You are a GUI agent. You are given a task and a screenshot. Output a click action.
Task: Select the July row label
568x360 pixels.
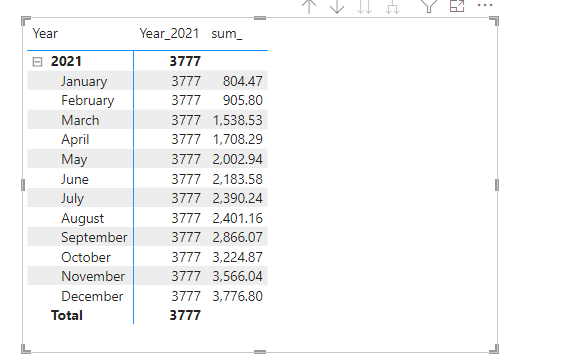[x=72, y=199]
